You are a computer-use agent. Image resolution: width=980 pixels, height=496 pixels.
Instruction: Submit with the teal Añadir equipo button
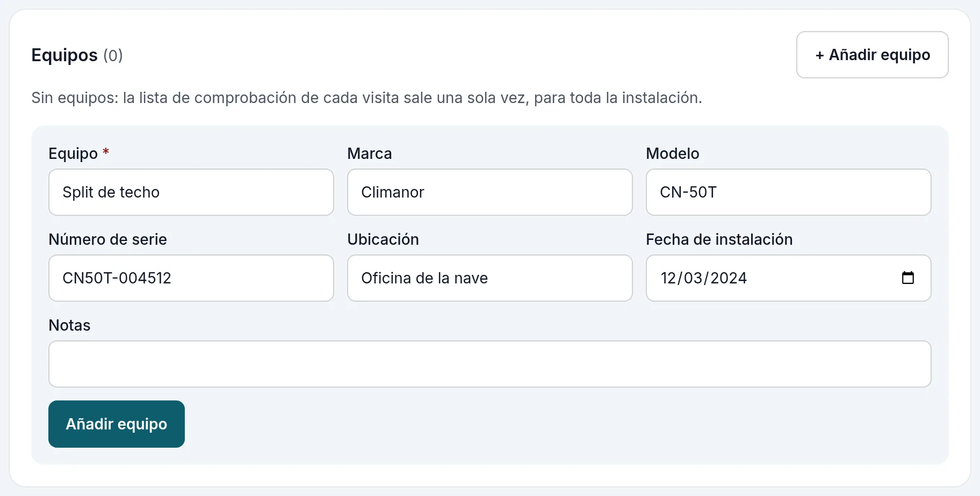117,424
